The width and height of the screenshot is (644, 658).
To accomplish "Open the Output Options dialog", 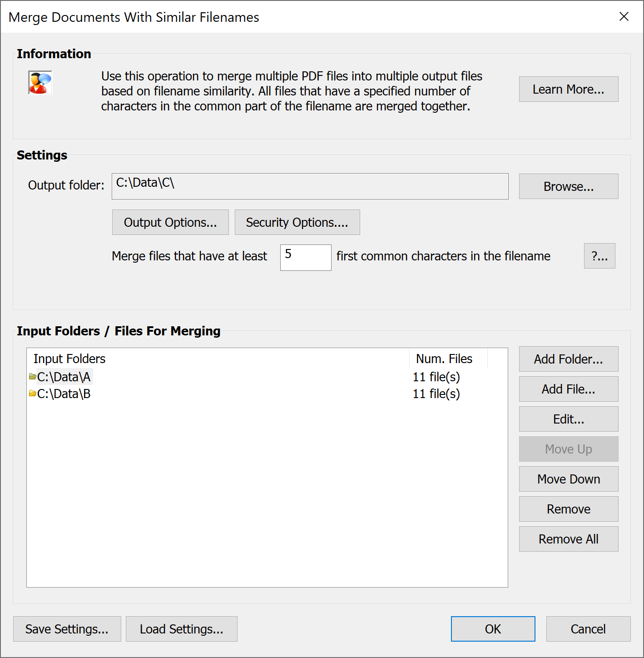I will [170, 222].
